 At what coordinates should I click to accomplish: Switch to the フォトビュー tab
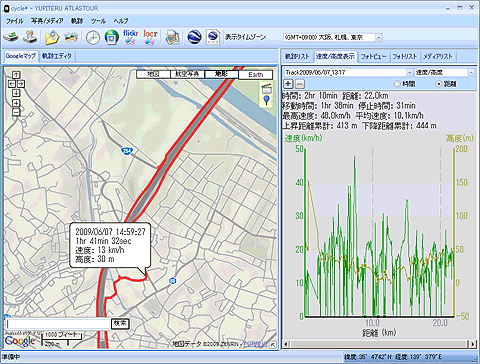(373, 56)
